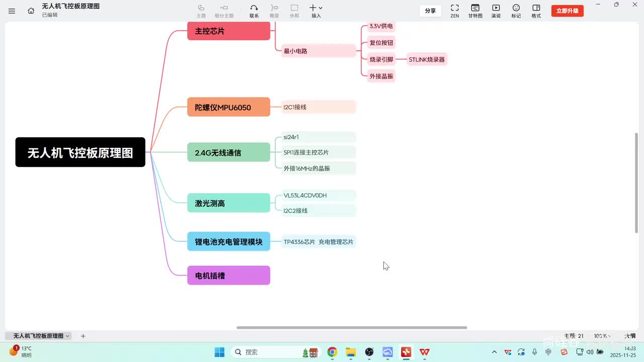Open Chrome from the taskbar

point(332,352)
